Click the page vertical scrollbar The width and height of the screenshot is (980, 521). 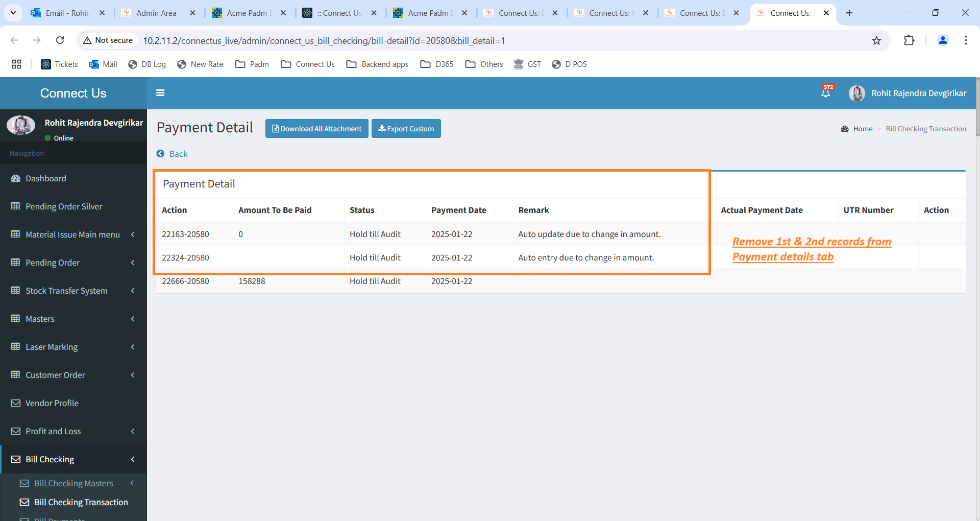click(x=977, y=106)
